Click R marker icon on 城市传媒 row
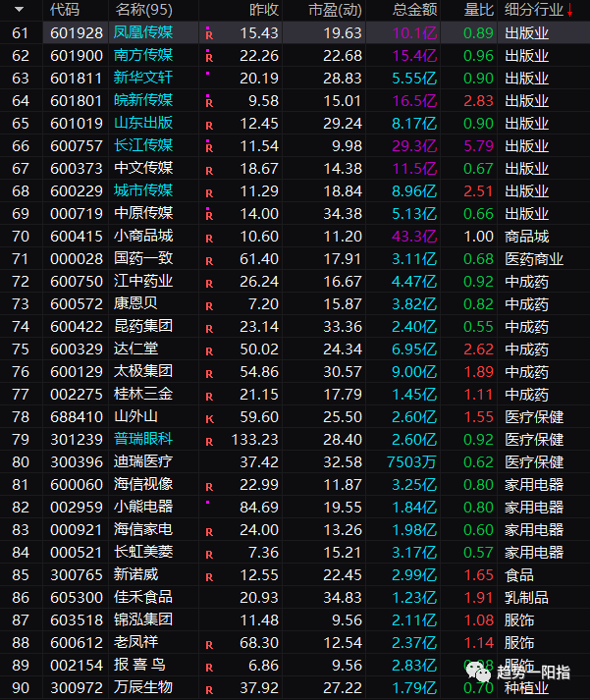The height and width of the screenshot is (700, 590). point(209,193)
